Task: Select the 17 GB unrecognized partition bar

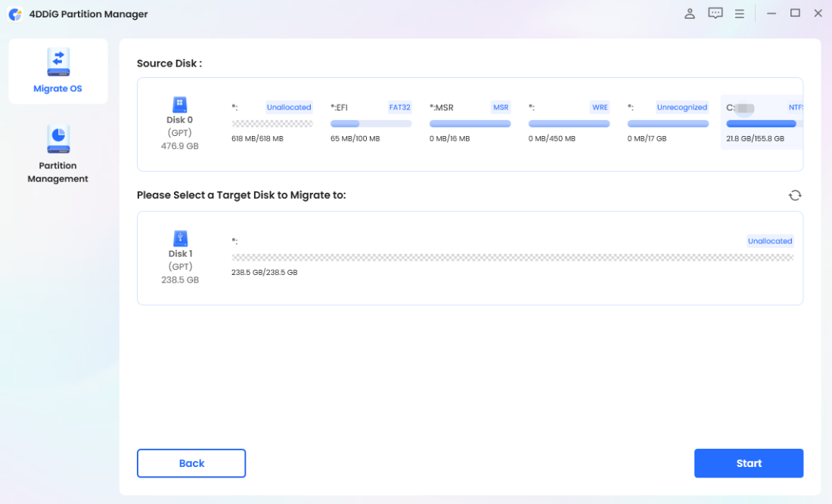Action: click(x=668, y=123)
